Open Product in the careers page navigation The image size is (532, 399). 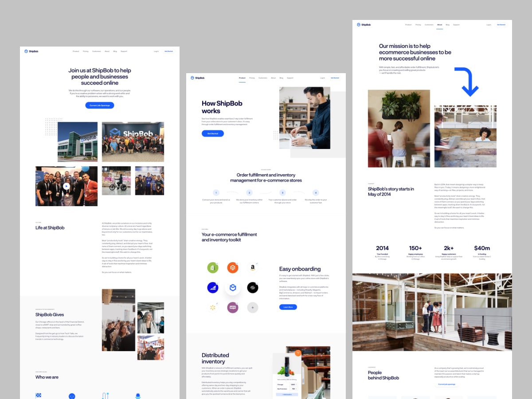point(76,51)
